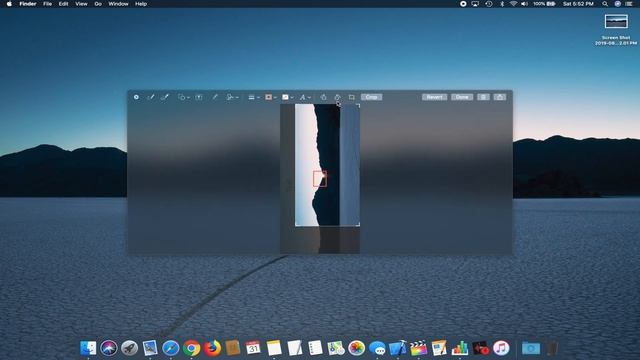Open Launchpad from the Dock

click(x=129, y=348)
